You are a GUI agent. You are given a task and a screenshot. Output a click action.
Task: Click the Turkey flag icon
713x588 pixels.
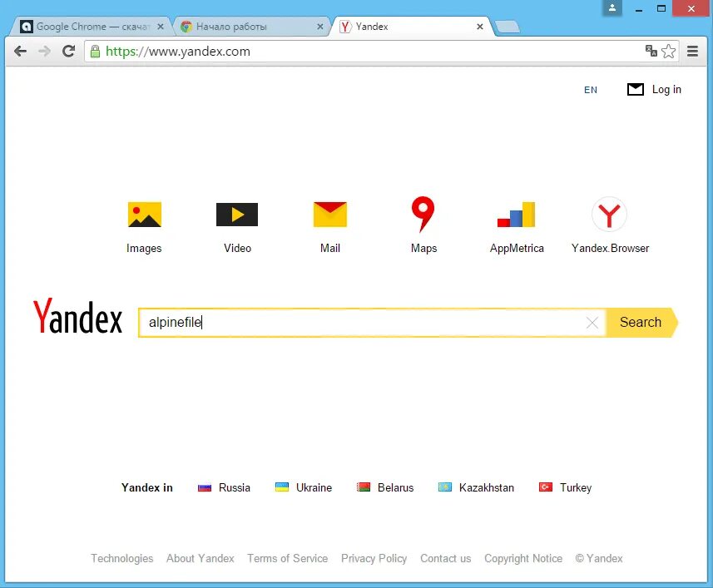click(x=546, y=487)
